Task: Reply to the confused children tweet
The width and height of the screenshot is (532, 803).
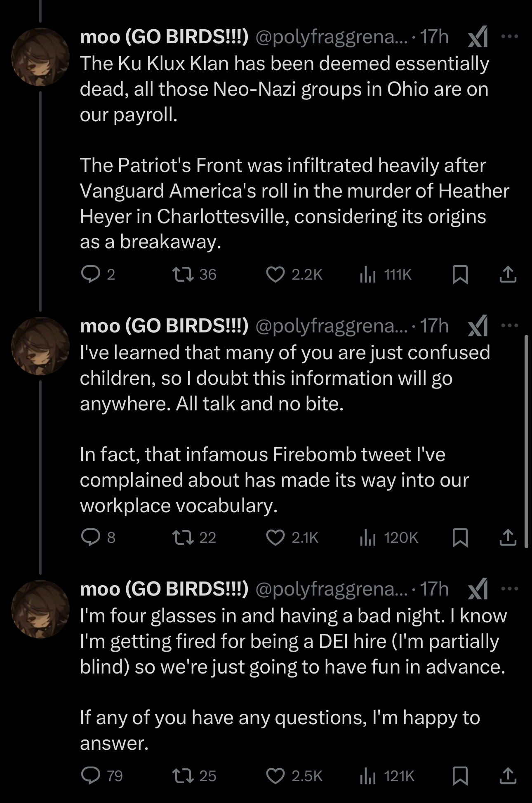Action: click(90, 537)
